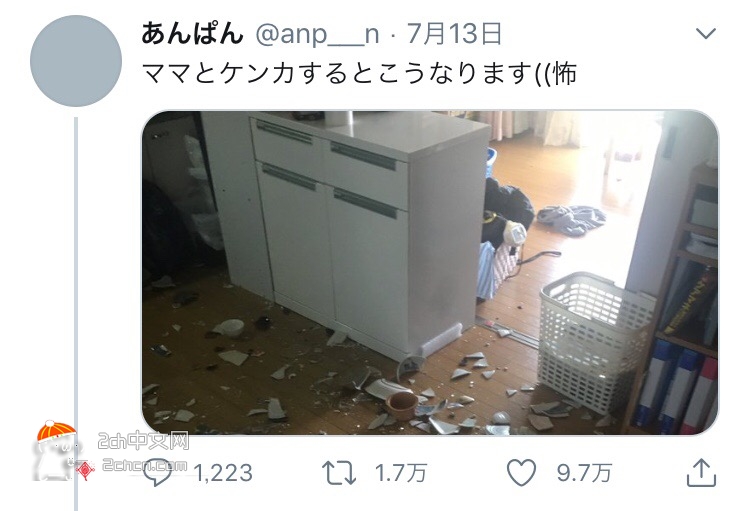Image resolution: width=750 pixels, height=511 pixels.
Task: Click the 2ch中文网 watermark text
Action: (x=143, y=441)
